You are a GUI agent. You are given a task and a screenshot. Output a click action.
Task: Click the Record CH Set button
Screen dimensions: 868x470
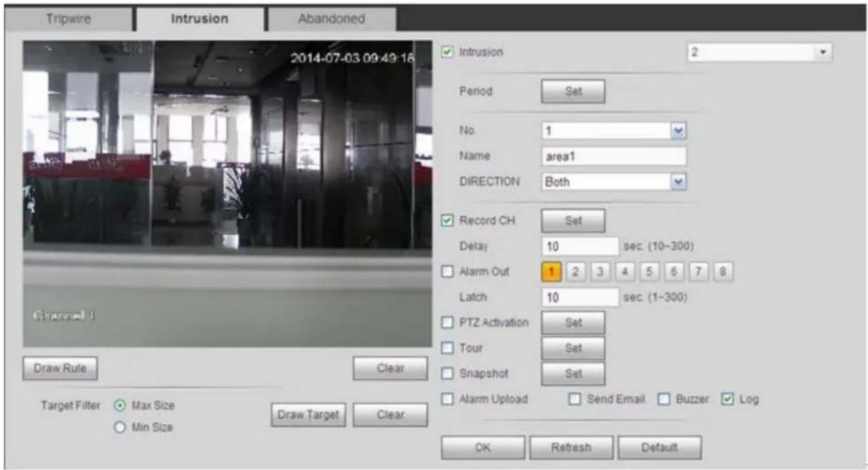click(x=573, y=221)
